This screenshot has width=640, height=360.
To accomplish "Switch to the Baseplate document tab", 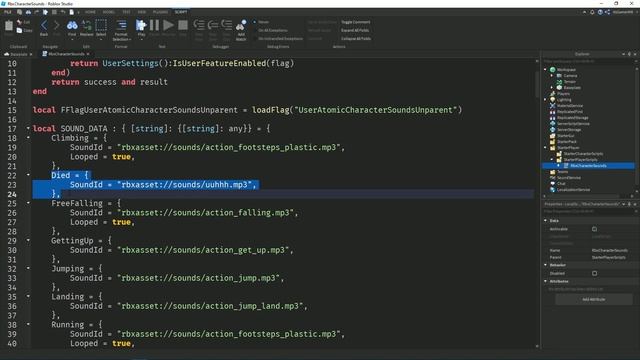I will coord(18,54).
